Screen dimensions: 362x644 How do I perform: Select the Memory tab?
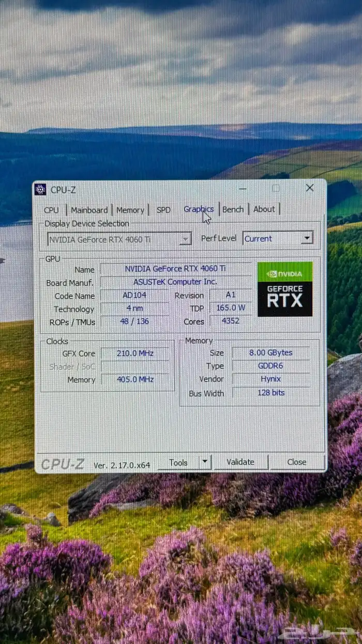[130, 210]
